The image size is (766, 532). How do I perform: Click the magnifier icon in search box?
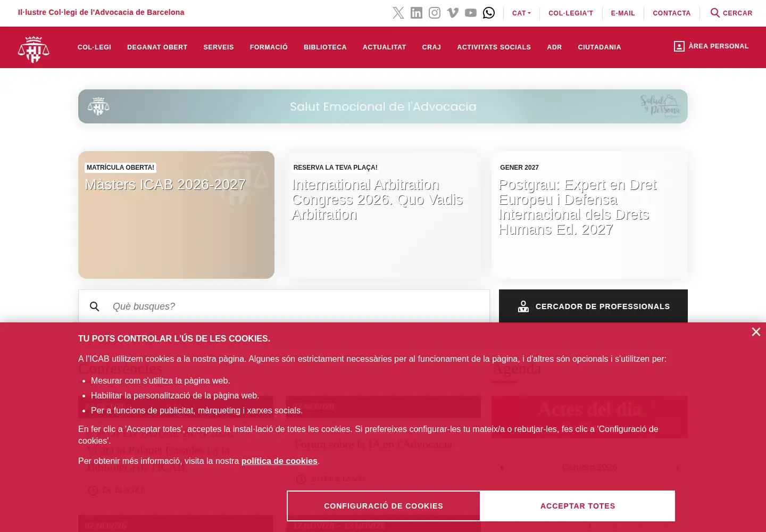pyautogui.click(x=95, y=306)
